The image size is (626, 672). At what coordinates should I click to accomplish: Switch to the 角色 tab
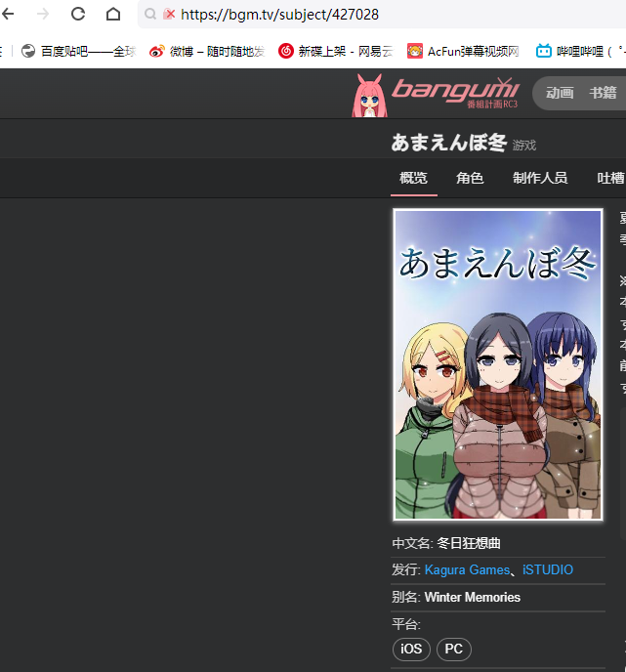470,178
